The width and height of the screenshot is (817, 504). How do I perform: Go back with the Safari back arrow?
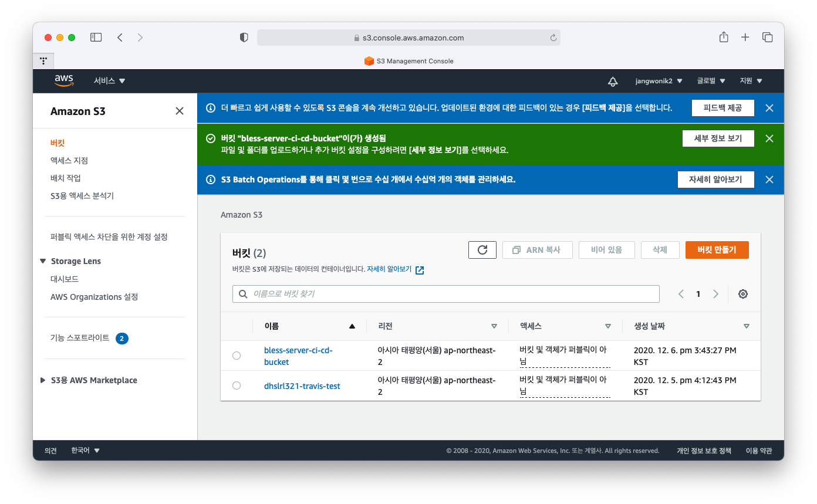(x=120, y=37)
